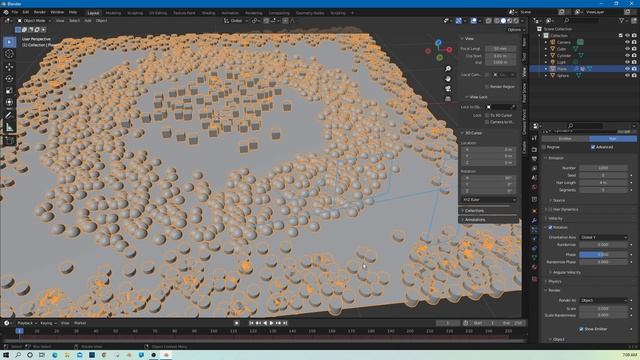Open the Physics properties tab
Viewport: 640px width, 360px height.
tap(534, 239)
